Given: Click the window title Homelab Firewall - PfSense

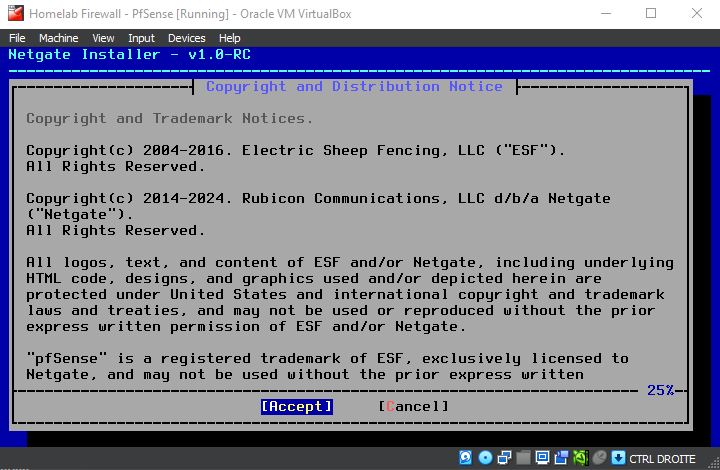Looking at the screenshot, I should 190,14.
